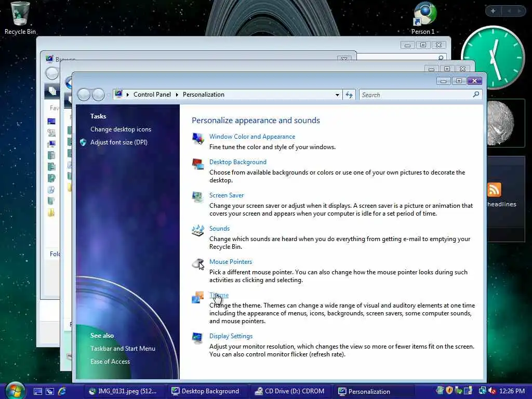The height and width of the screenshot is (399, 532).
Task: Click the analog clock gadget
Action: (493, 57)
